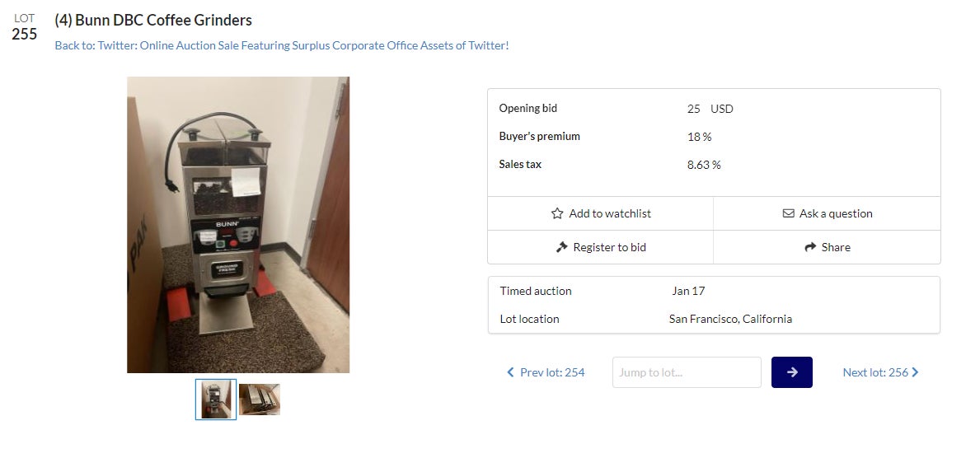Click the star icon for watchlist
This screenshot has height=458, width=980.
pos(557,213)
